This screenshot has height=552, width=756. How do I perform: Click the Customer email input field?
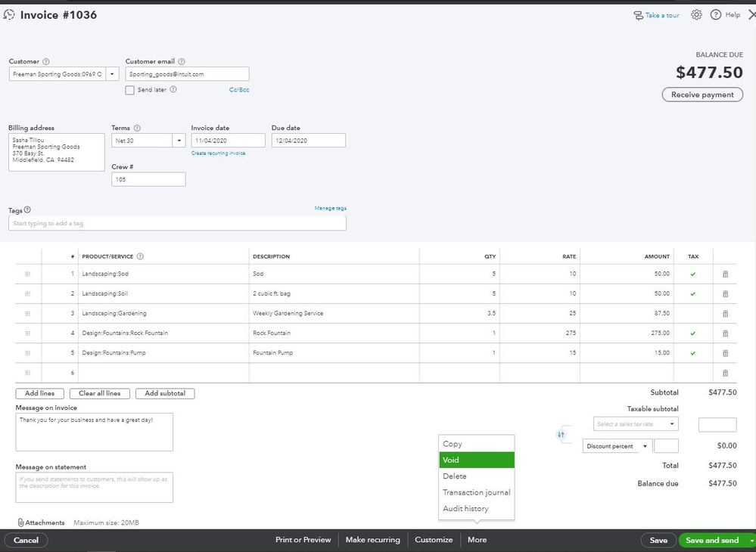[187, 74]
